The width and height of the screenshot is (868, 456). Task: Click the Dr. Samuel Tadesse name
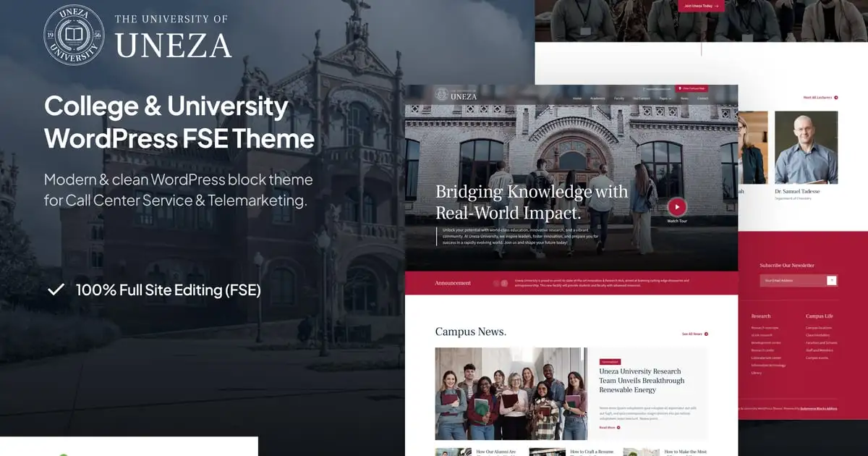[x=797, y=191]
